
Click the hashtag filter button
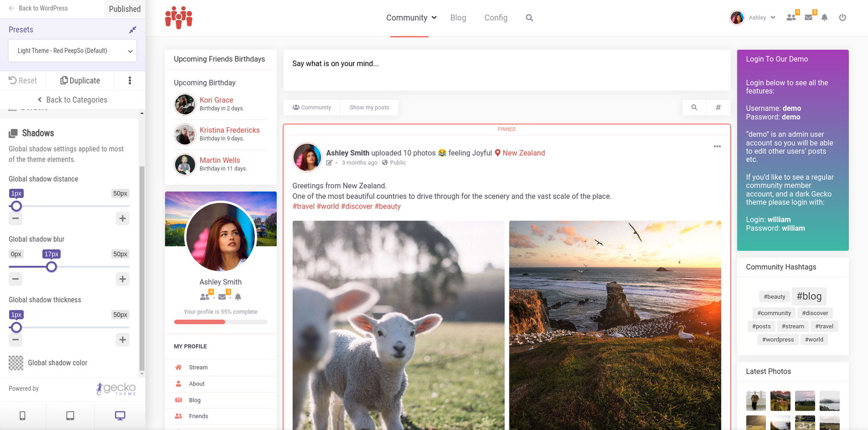pos(718,107)
